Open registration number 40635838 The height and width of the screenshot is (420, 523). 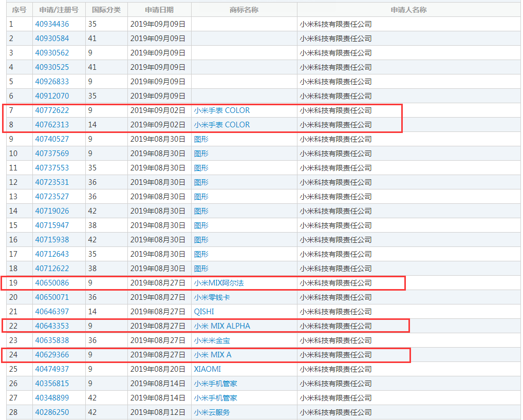(x=52, y=340)
